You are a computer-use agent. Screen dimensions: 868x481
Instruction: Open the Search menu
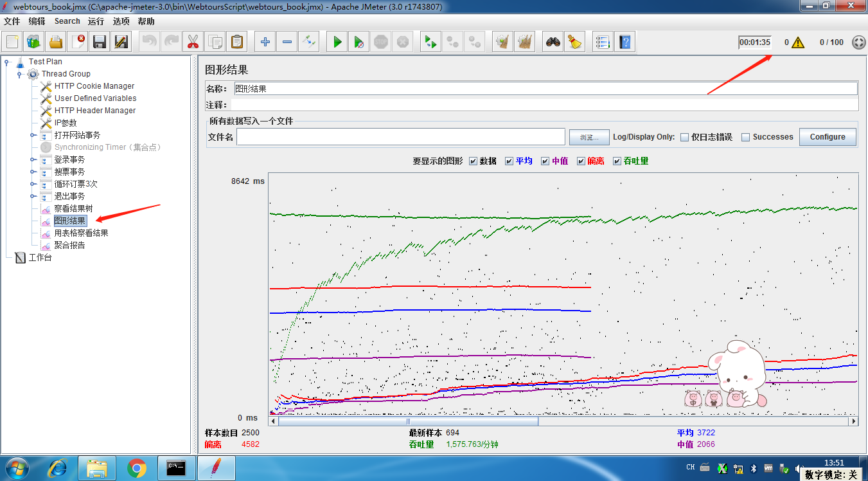point(67,21)
